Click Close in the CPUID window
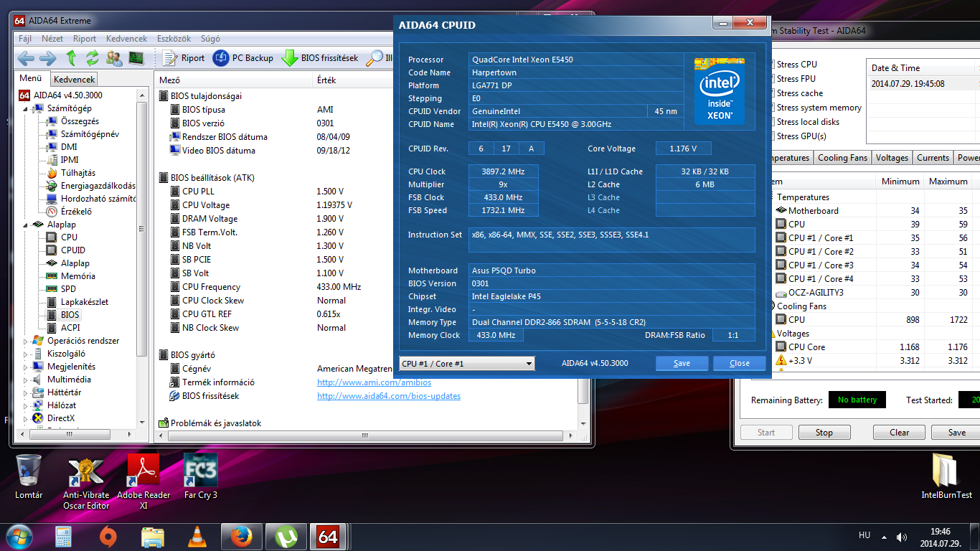The width and height of the screenshot is (980, 551). [740, 363]
